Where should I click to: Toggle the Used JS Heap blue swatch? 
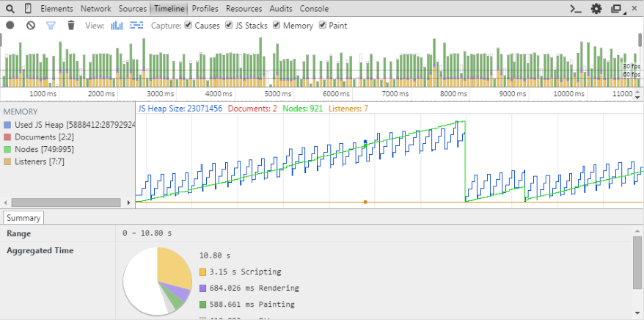pos(8,126)
